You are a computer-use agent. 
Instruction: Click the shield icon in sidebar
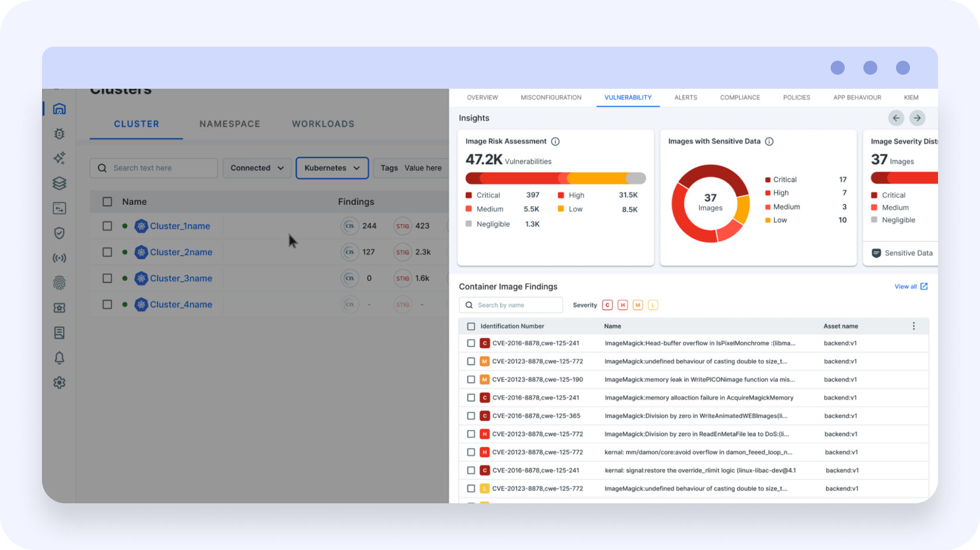59,233
